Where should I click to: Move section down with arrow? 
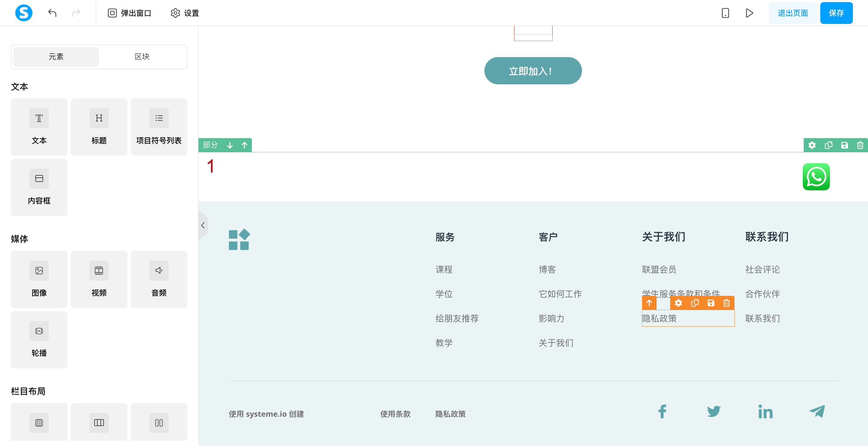point(230,145)
